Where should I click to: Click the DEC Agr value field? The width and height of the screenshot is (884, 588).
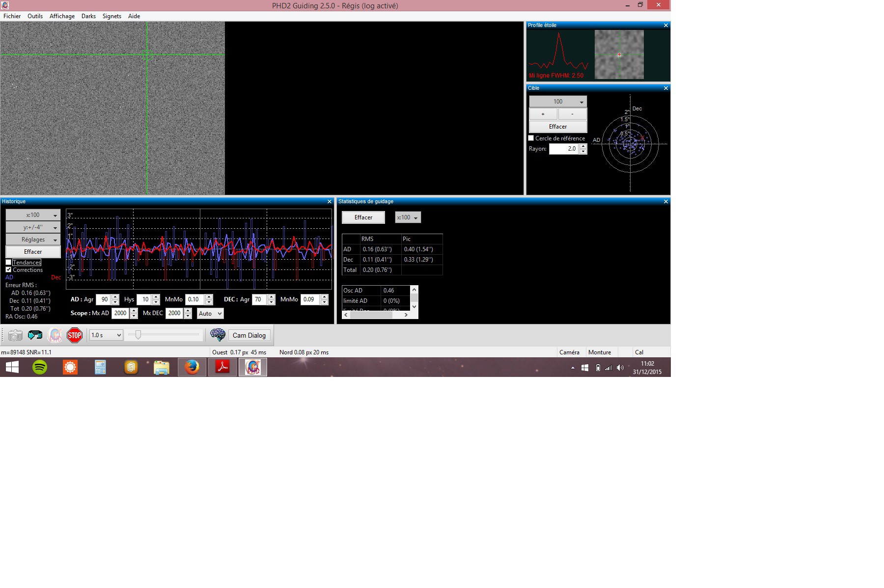[x=259, y=299]
